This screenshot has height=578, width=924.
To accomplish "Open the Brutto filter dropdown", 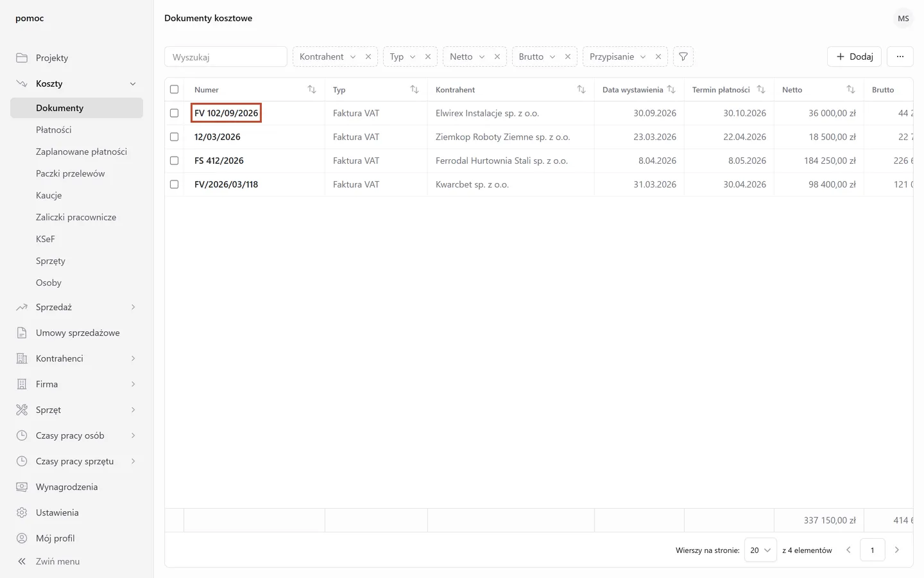I will 536,57.
